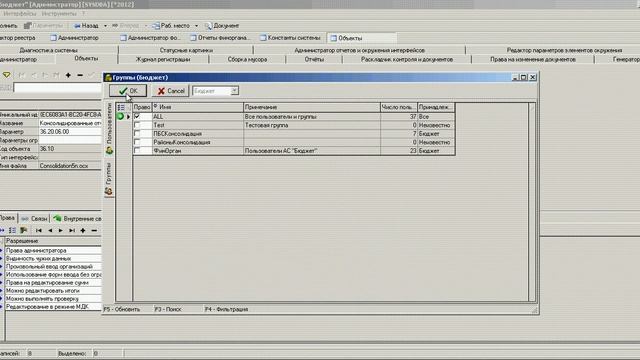Select the cell 'Все пользователи и группы'

tap(312, 117)
